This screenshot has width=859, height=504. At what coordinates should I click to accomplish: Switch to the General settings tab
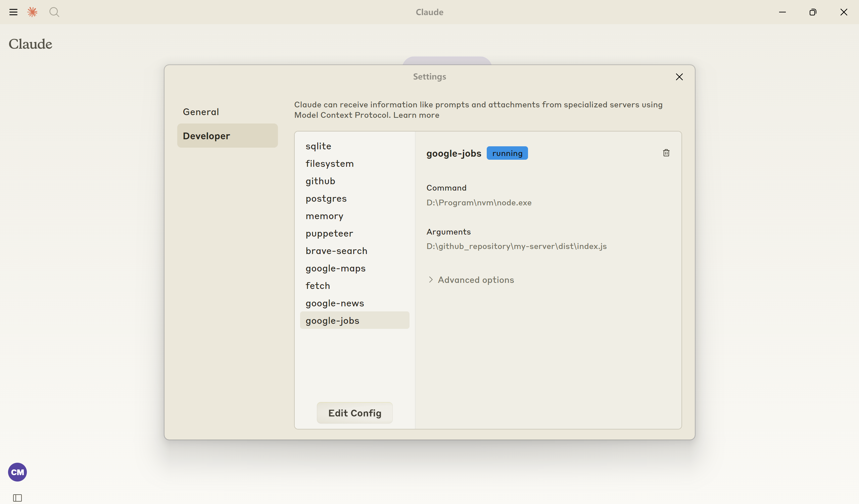coord(201,112)
